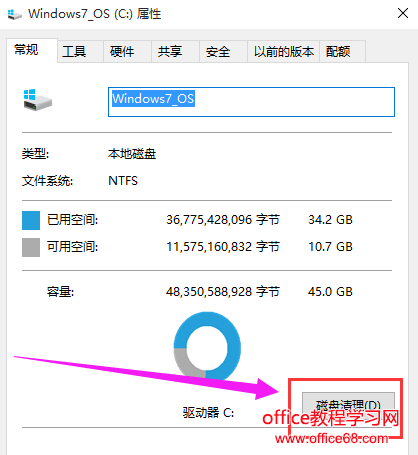Click the 45.0 GB capacity value
Screen dimensions: 418x455
[x=330, y=292]
